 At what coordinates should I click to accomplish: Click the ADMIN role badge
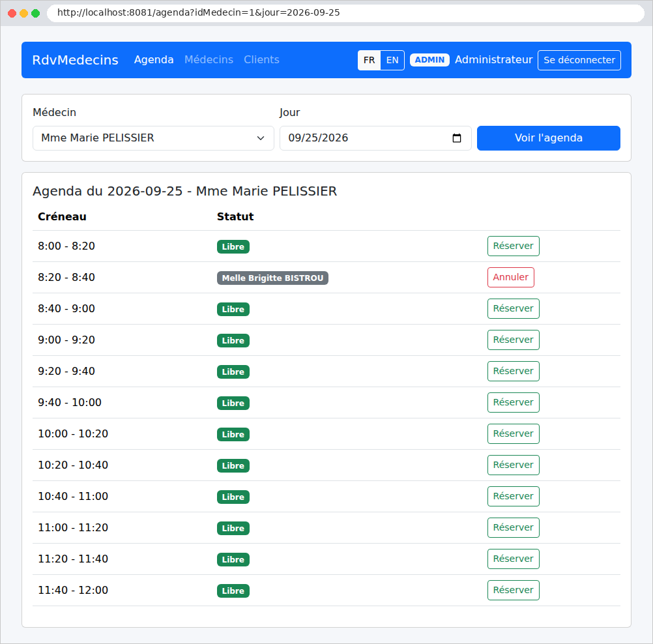point(429,60)
